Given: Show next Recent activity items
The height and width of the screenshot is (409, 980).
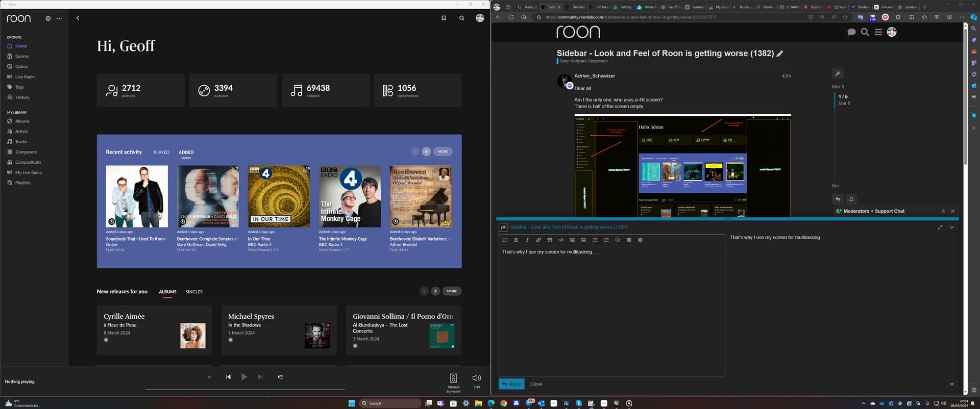Looking at the screenshot, I should [x=426, y=151].
